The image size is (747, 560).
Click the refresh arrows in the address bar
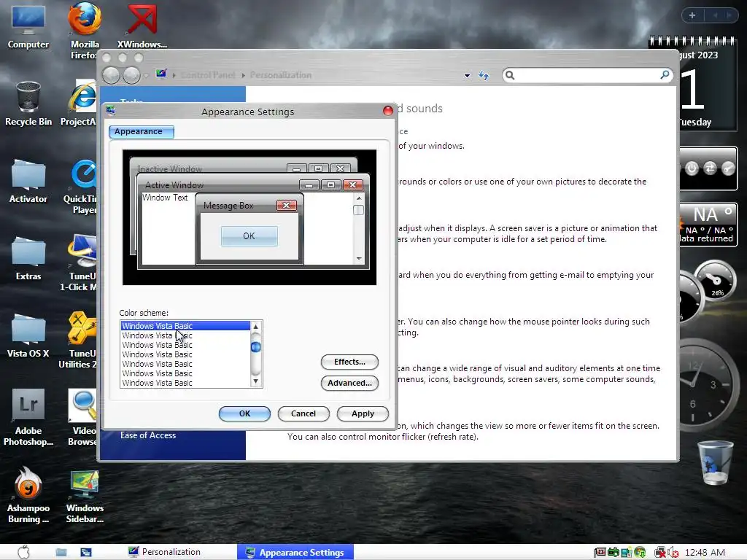tap(484, 75)
